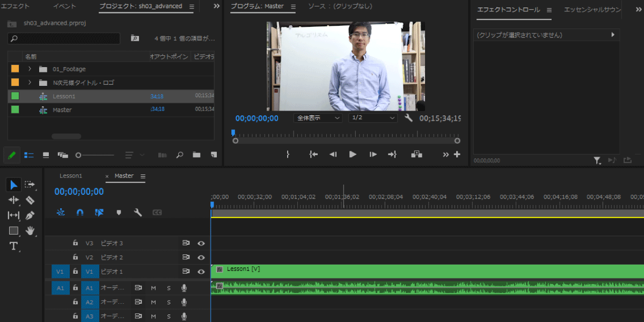Viewport: 644px width, 322px height.
Task: Open the zoom level dropdown 全体表示
Action: [x=318, y=118]
